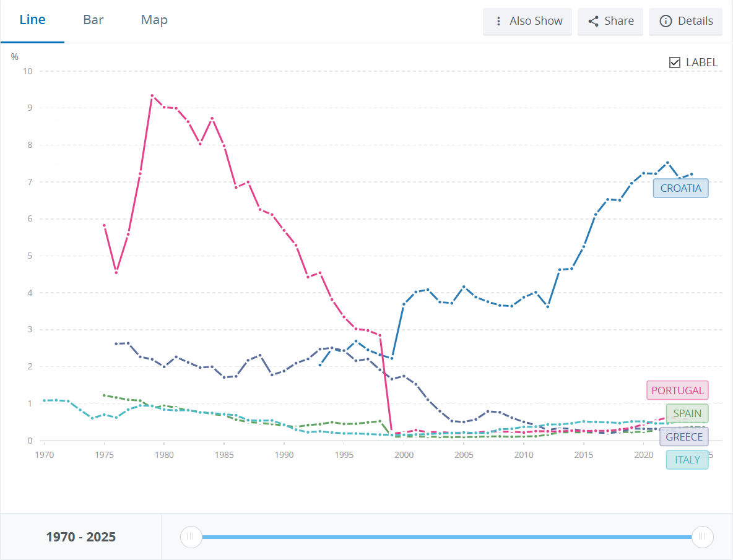Click the 1970 x-axis label
Screen dimensions: 733x560
(x=45, y=455)
